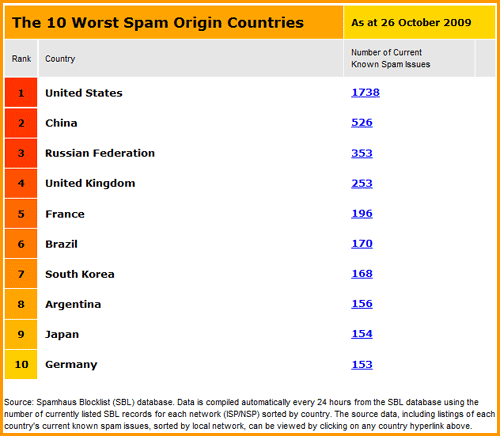Screen dimensions: 500x436
Task: Open the United States spam count link 1738
Action: [x=365, y=92]
